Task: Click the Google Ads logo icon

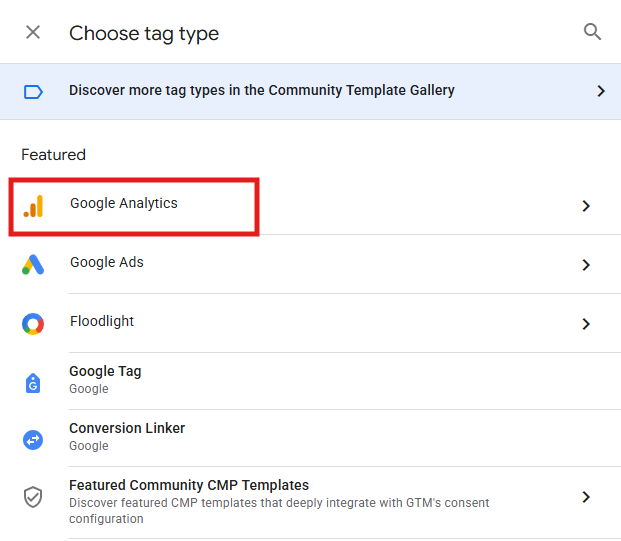Action: click(33, 265)
